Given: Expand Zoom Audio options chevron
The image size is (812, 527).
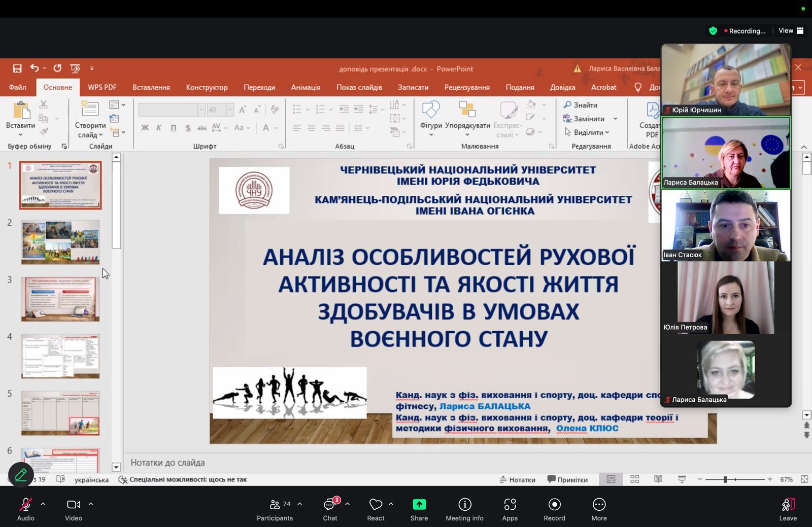Looking at the screenshot, I should 43,504.
